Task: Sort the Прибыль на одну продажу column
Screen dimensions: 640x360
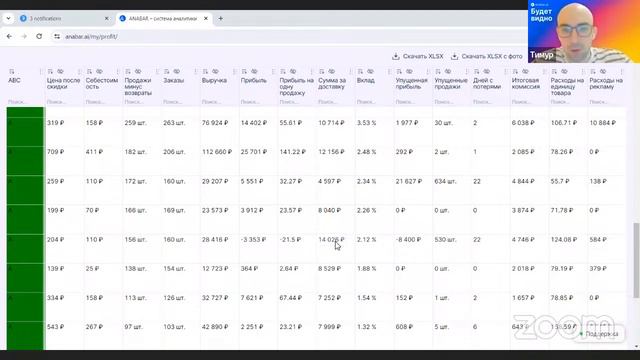Action: [x=283, y=72]
